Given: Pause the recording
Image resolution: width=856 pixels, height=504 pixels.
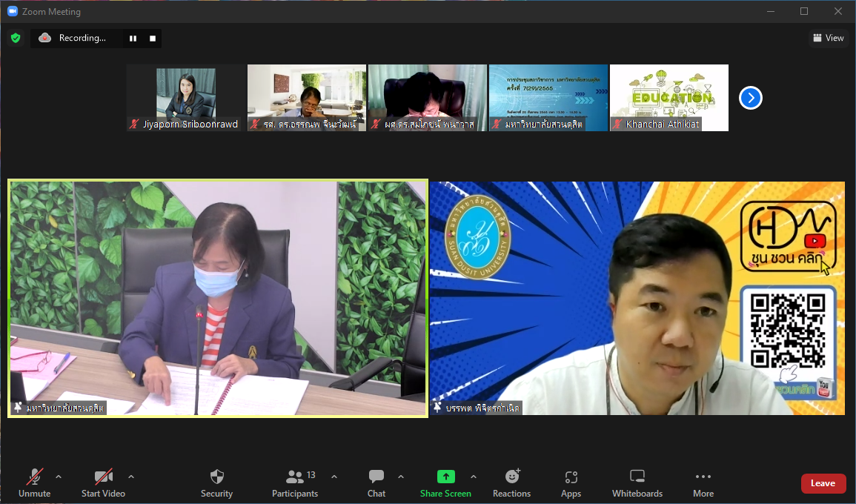Looking at the screenshot, I should point(133,39).
